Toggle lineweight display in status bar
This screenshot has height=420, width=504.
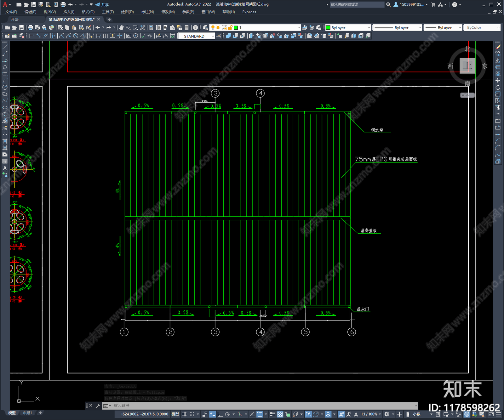[272, 414]
